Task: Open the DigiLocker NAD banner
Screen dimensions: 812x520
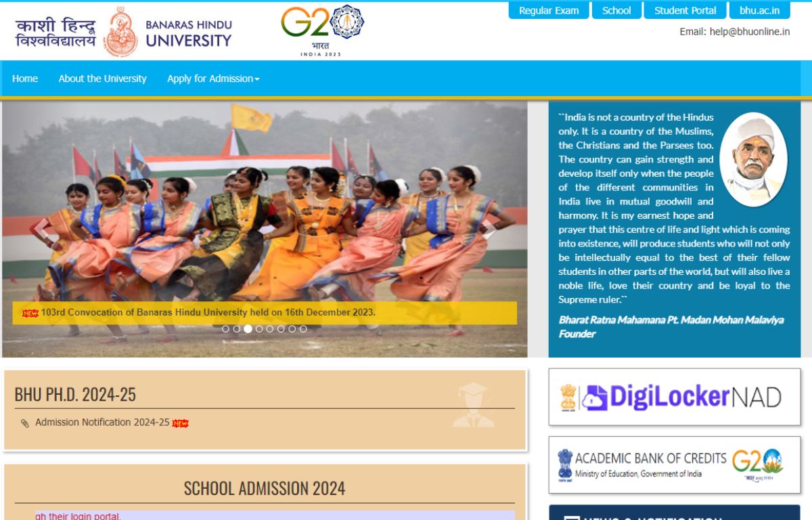Action: point(674,397)
